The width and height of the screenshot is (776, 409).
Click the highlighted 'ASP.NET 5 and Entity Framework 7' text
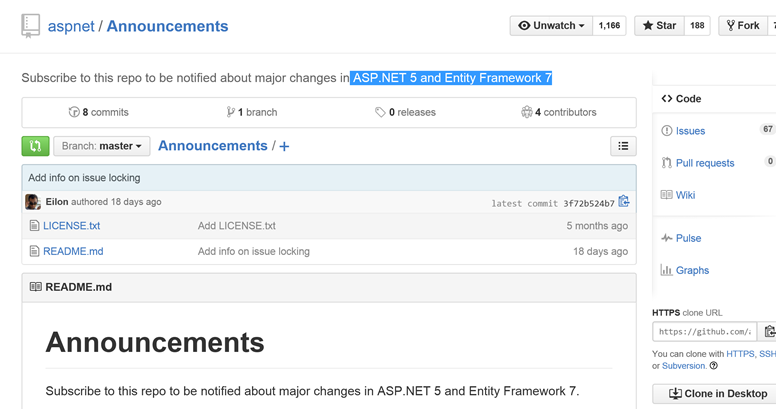point(451,78)
